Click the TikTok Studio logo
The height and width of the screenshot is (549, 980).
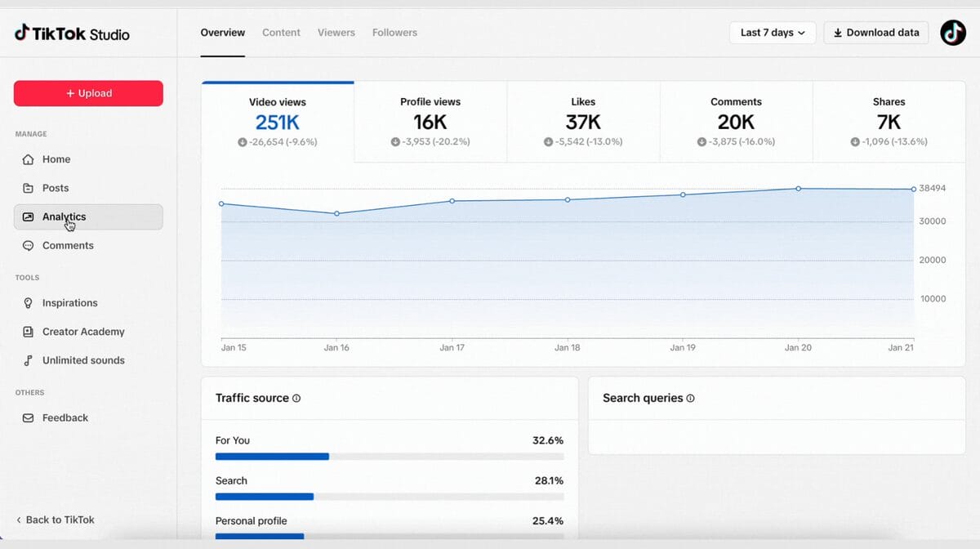(70, 33)
